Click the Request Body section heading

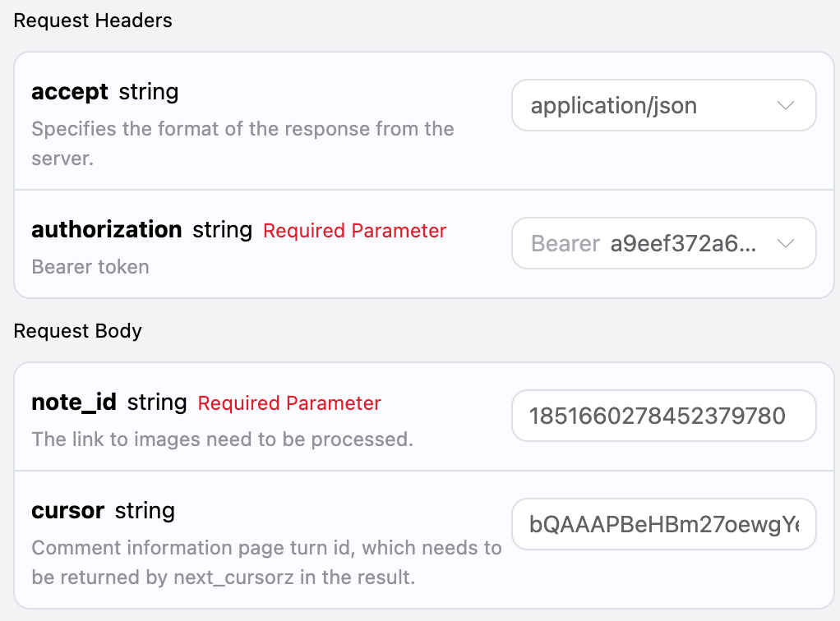[78, 331]
